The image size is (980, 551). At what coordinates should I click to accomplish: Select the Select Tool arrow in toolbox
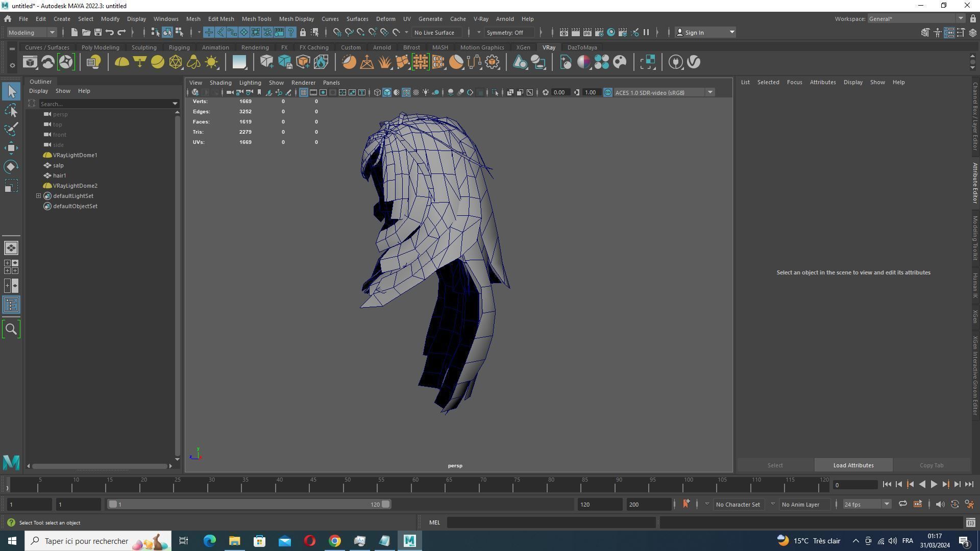tap(11, 92)
